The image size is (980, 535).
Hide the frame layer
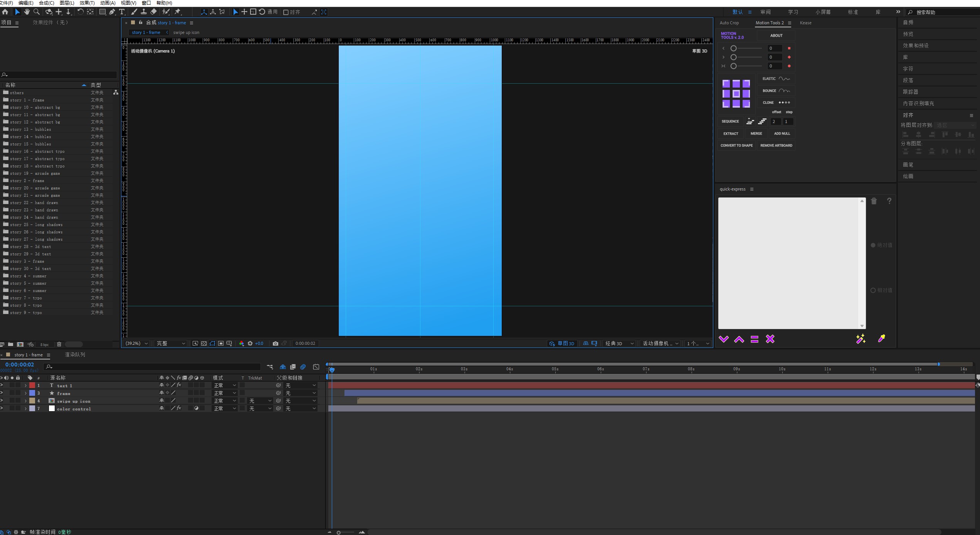click(x=2, y=393)
